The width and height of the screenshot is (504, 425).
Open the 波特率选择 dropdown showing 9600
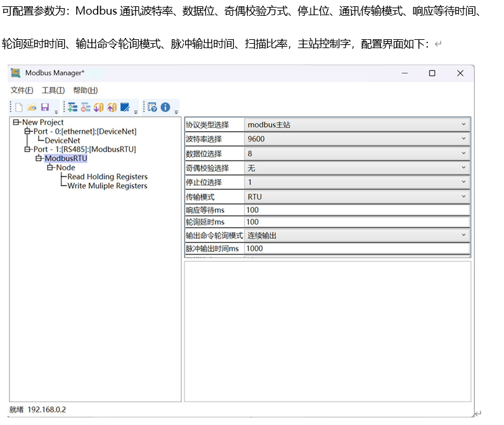[357, 139]
